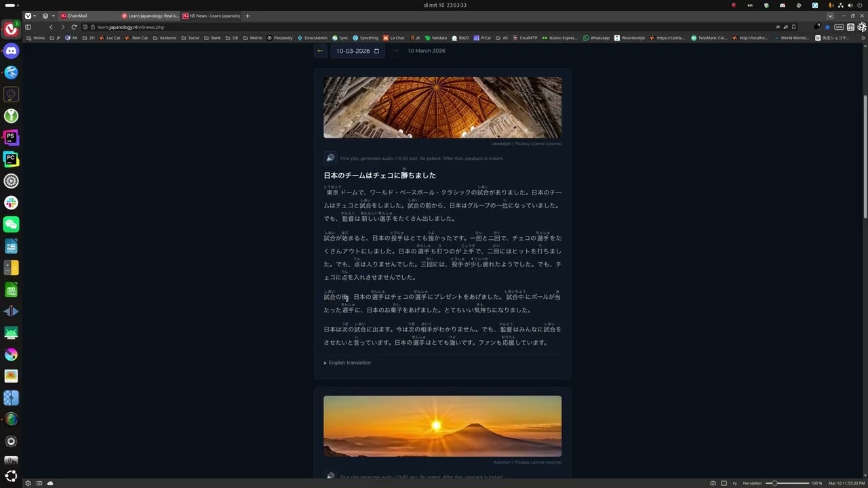Open the spreadsheet app in dock
This screenshot has width=868, height=488.
[x=11, y=289]
